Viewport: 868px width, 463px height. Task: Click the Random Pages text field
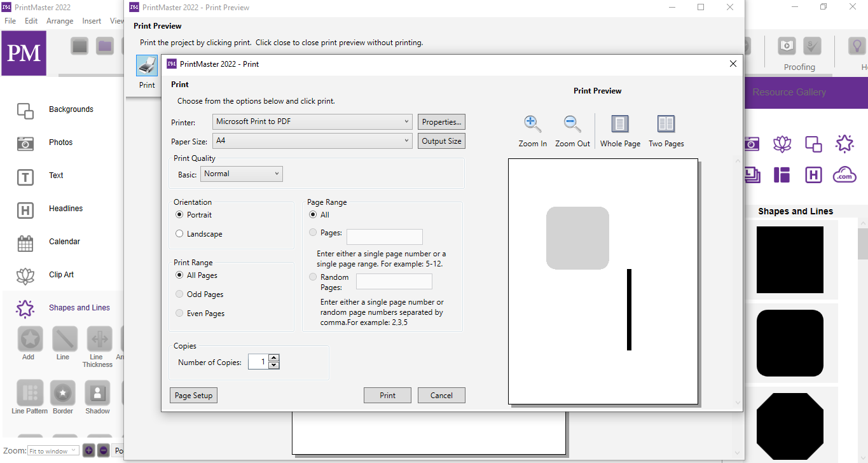coord(394,281)
